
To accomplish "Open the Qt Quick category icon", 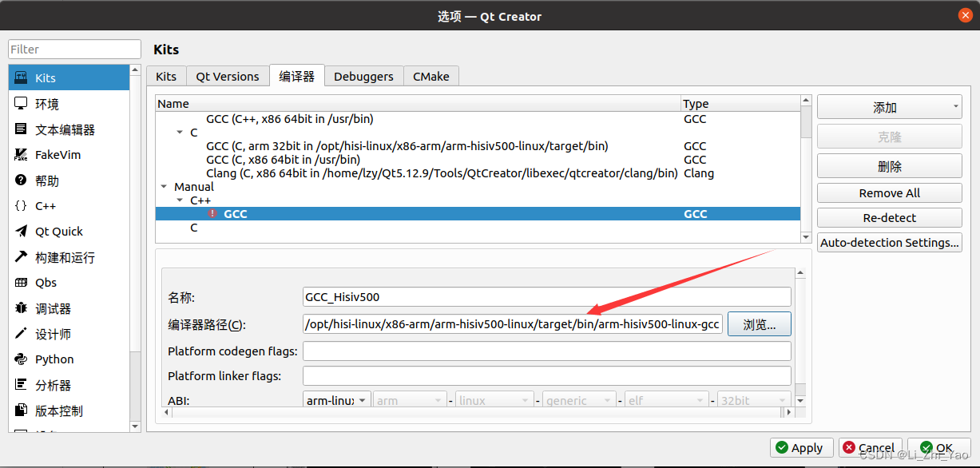I will (x=22, y=231).
